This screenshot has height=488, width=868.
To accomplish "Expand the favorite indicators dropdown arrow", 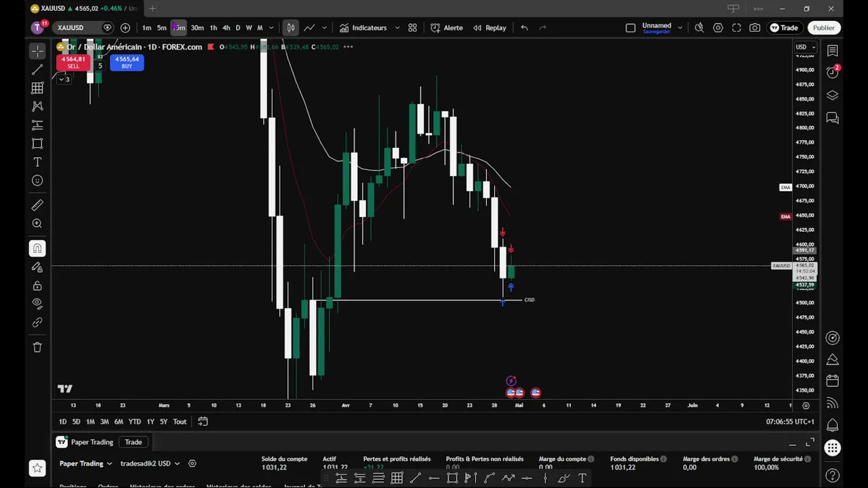I will click(397, 28).
